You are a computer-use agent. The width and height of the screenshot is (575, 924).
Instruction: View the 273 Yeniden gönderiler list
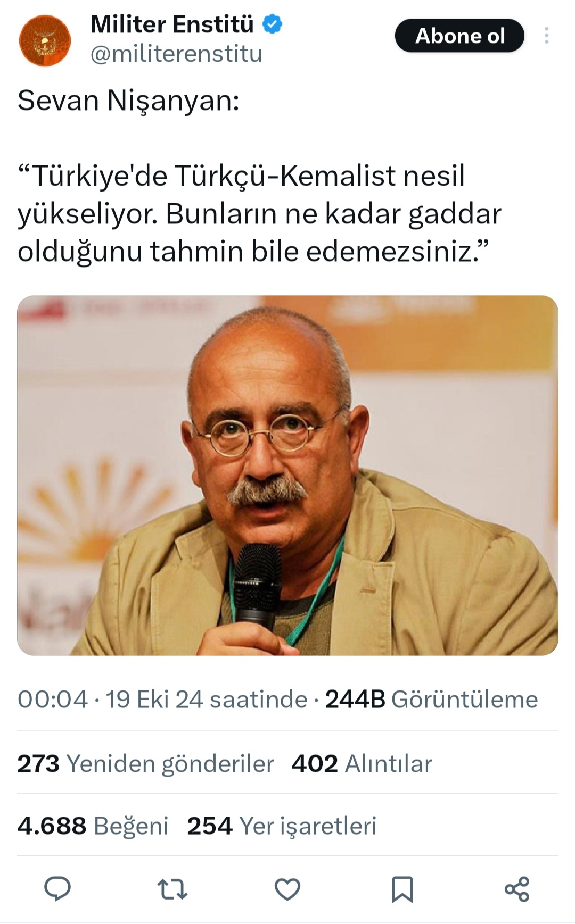(x=145, y=764)
